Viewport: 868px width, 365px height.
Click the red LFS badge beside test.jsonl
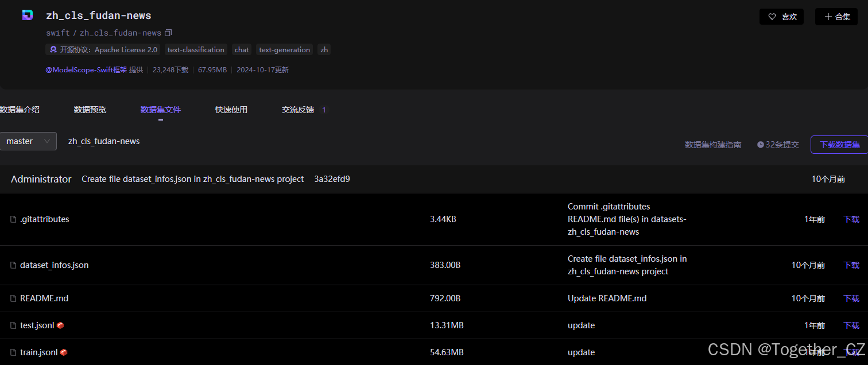pyautogui.click(x=60, y=325)
